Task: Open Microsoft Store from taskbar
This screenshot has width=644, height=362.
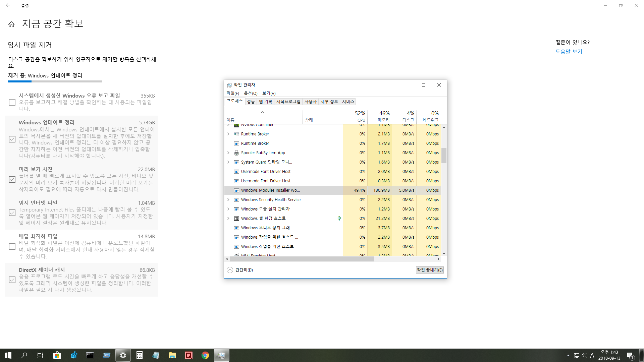Action: pos(57,355)
